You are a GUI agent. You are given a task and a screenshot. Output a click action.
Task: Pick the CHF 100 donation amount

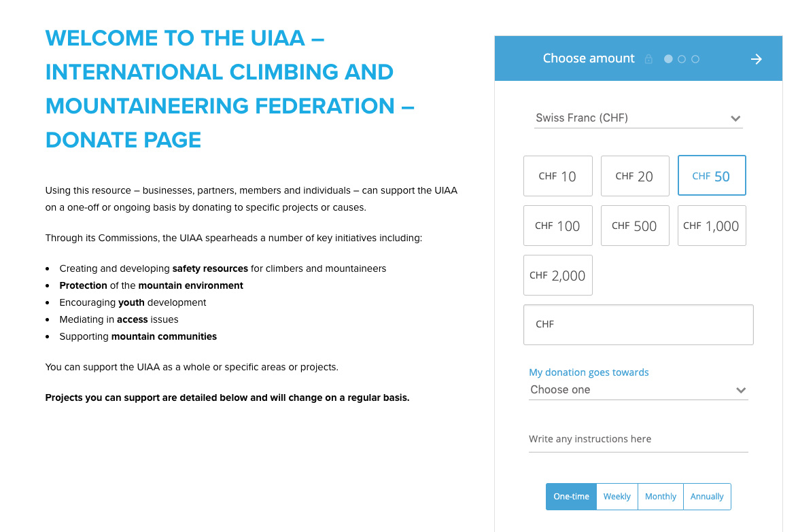558,226
